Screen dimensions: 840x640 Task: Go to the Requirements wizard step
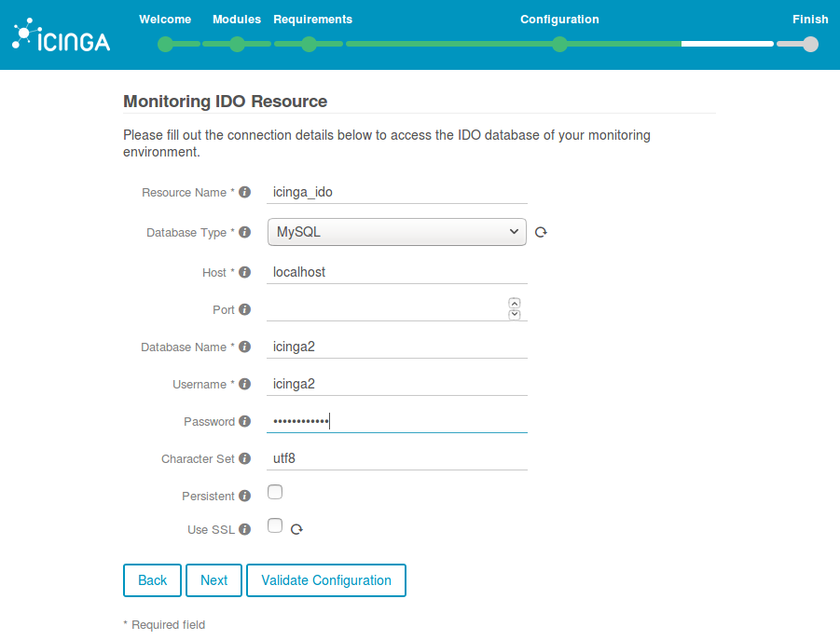click(x=313, y=20)
